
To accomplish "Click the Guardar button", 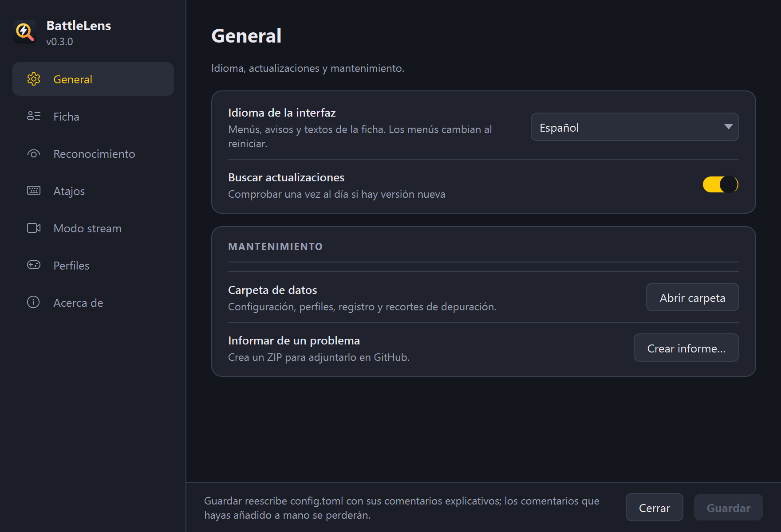I will 728,508.
